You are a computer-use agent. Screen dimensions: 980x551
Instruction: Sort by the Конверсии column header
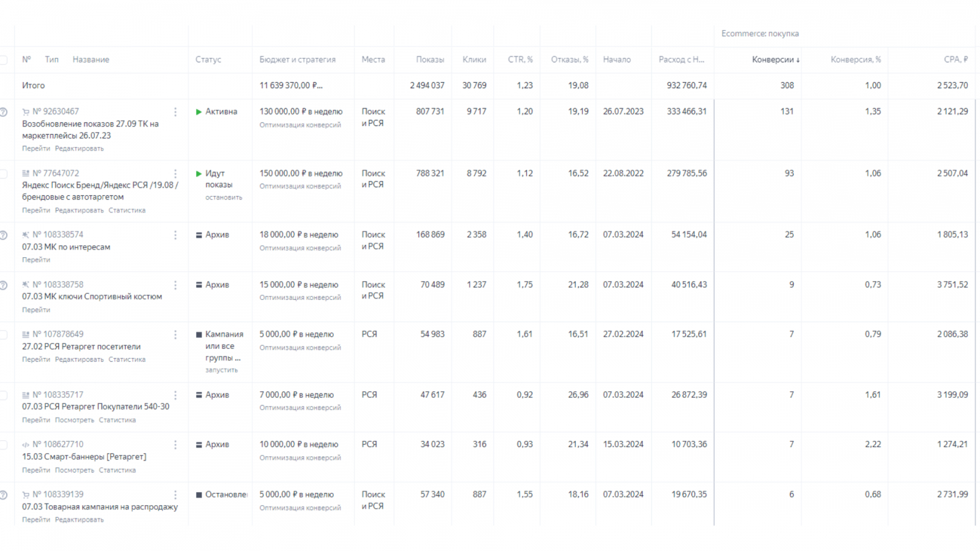775,59
